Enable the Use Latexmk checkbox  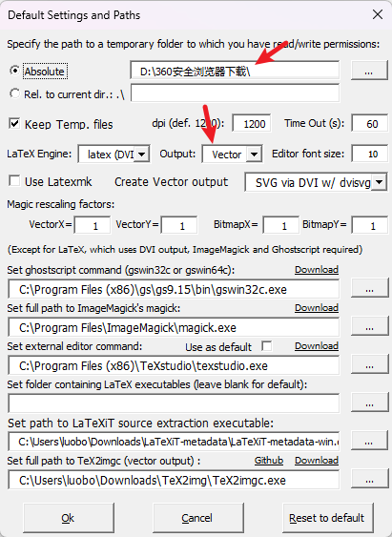14,180
